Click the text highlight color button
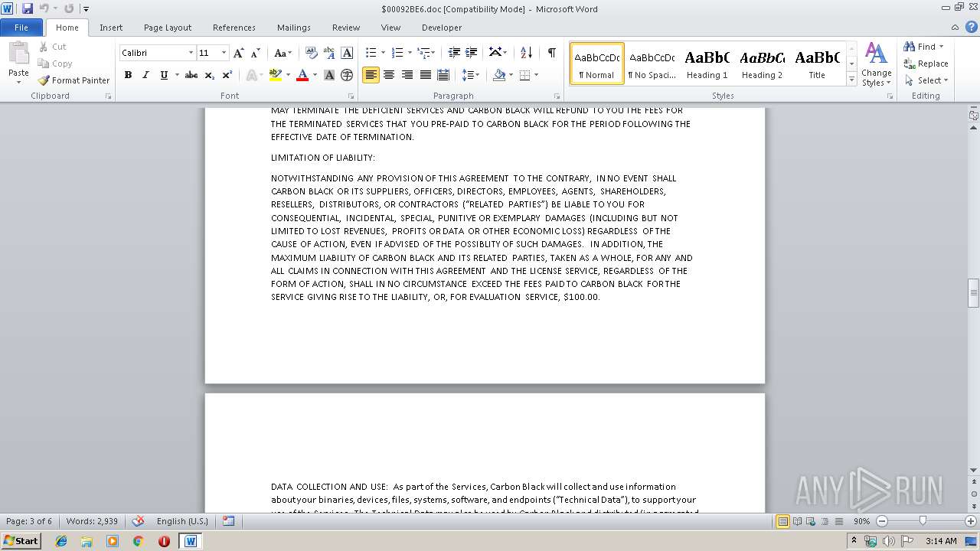The width and height of the screenshot is (980, 551). (275, 75)
